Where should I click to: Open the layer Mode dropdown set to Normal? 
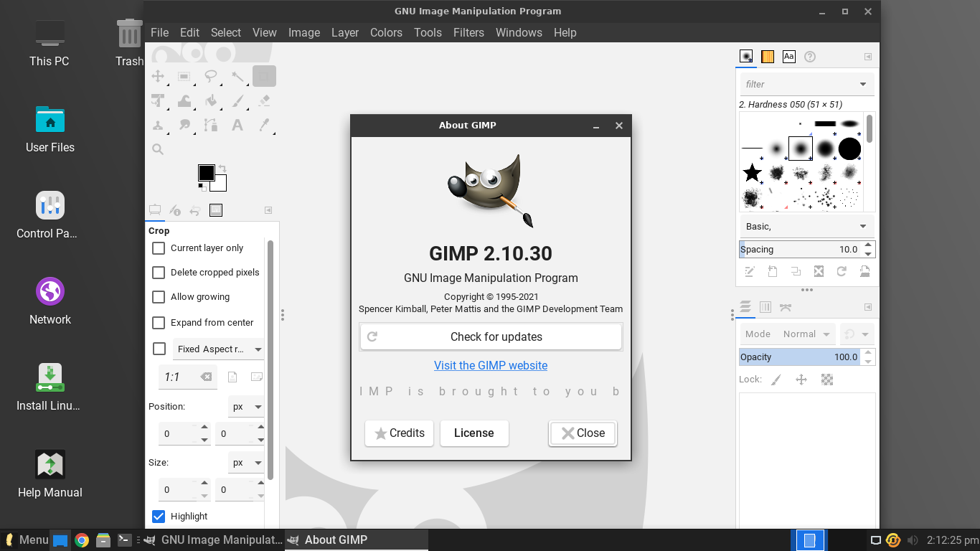tap(806, 334)
